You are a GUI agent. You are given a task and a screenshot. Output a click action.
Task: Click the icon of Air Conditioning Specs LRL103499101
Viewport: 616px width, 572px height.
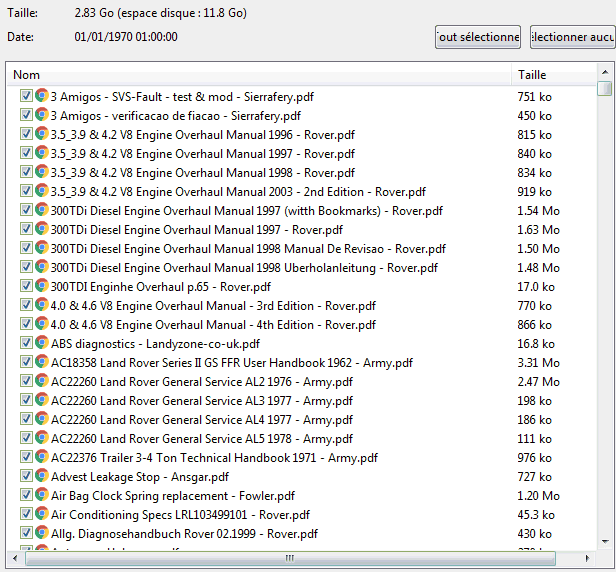coord(42,514)
